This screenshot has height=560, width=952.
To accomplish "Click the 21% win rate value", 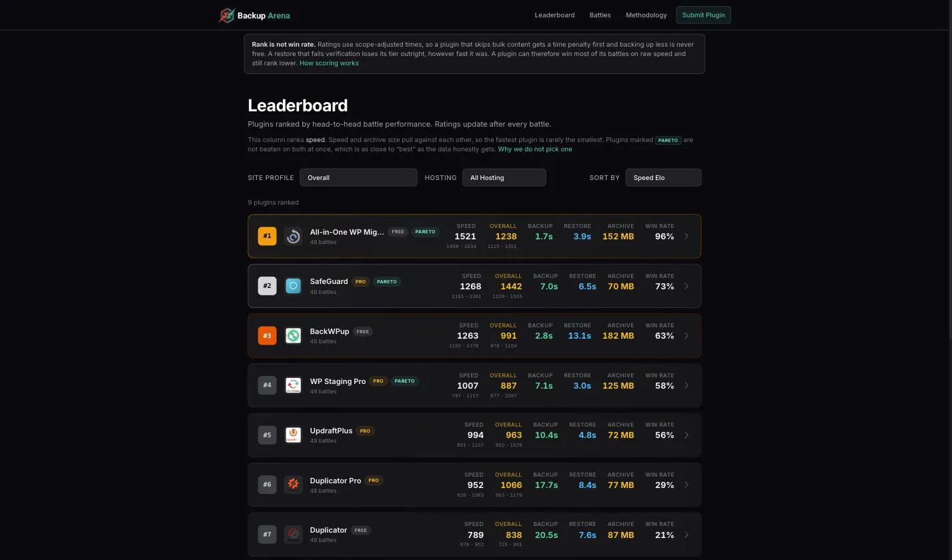I will (x=664, y=534).
